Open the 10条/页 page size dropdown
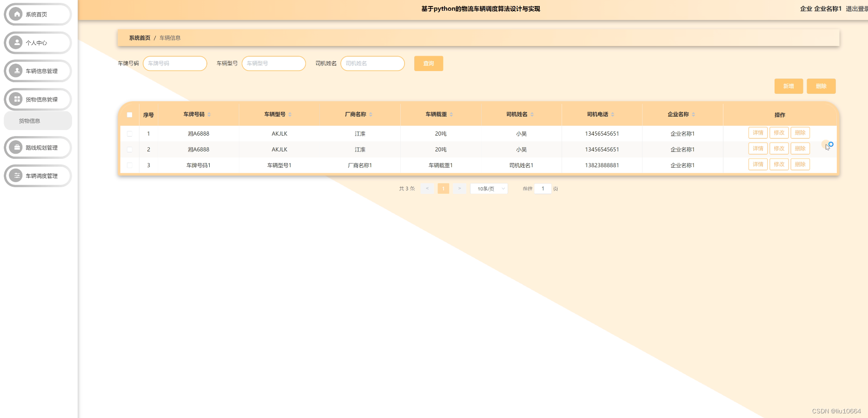 [x=489, y=189]
